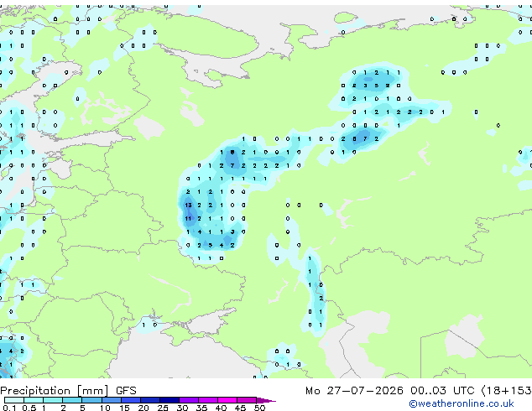Click the '13' precipitation value on the map
The width and height of the screenshot is (532, 411).
click(188, 205)
